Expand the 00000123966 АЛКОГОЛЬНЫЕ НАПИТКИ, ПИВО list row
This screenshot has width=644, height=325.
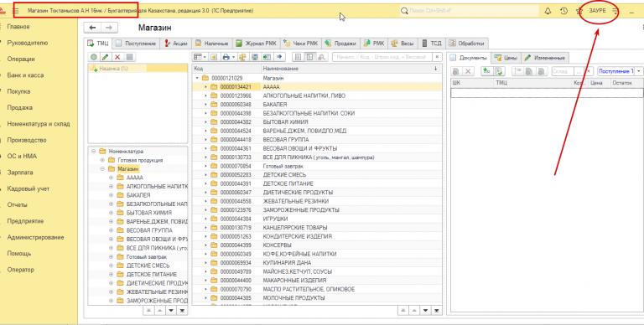[x=205, y=95]
